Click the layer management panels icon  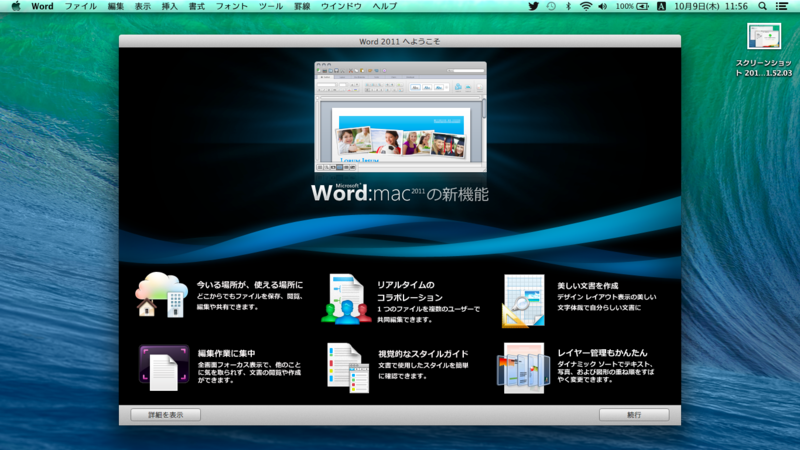(523, 367)
